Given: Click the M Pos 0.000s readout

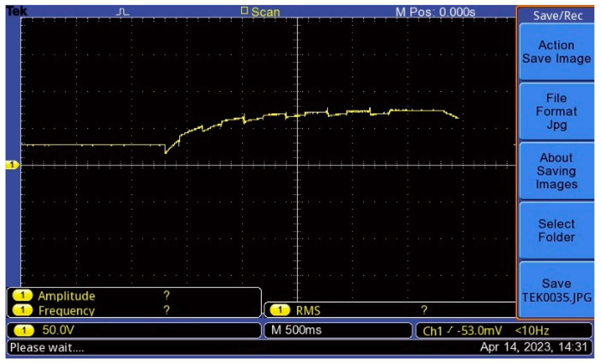Looking at the screenshot, I should click(435, 12).
